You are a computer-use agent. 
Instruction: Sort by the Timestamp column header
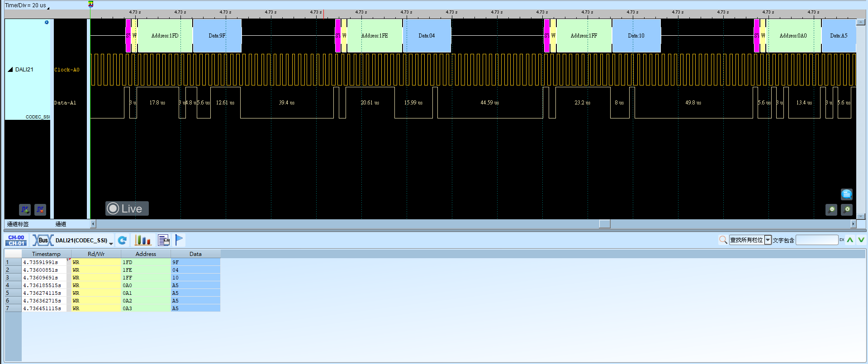[46, 254]
